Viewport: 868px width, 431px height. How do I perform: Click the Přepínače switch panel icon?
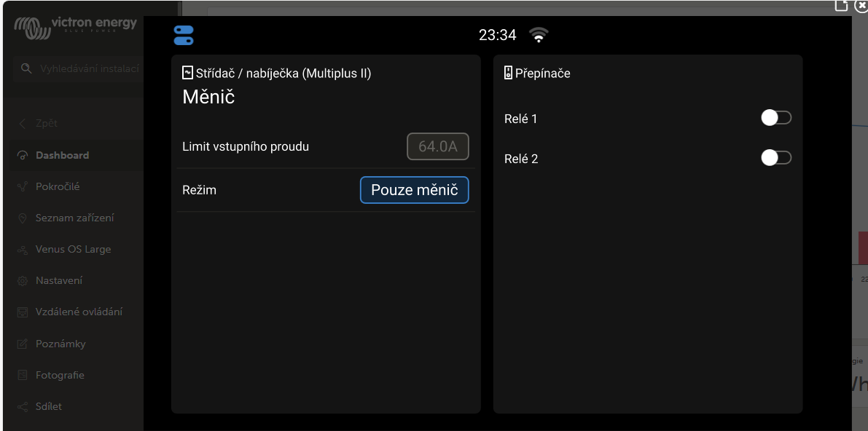click(x=509, y=73)
